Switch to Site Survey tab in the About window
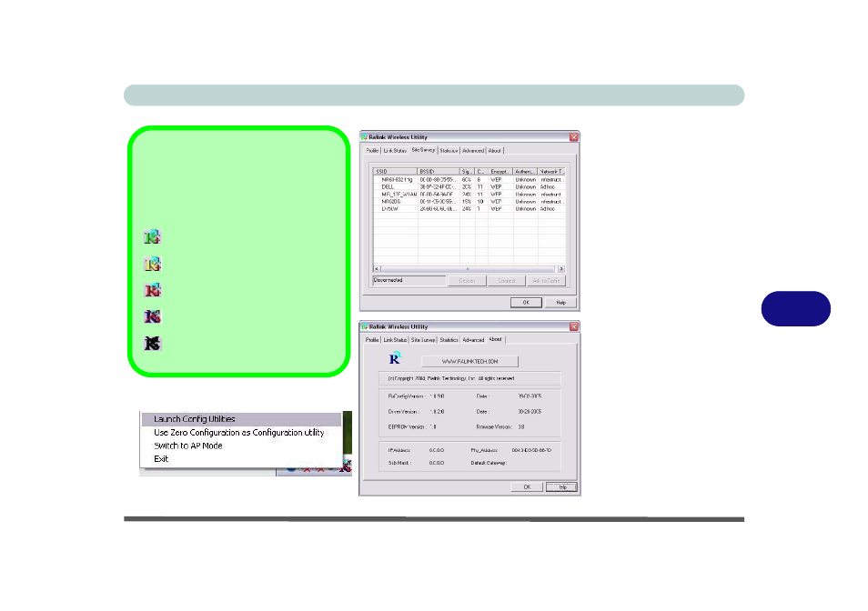The width and height of the screenshot is (868, 611). (423, 340)
